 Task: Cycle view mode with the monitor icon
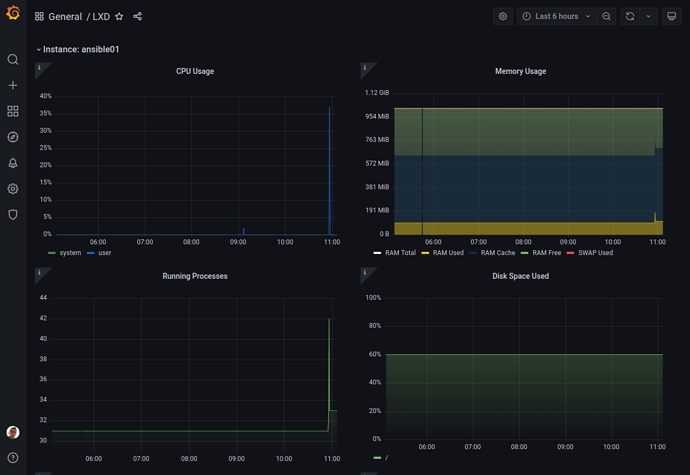(x=672, y=16)
